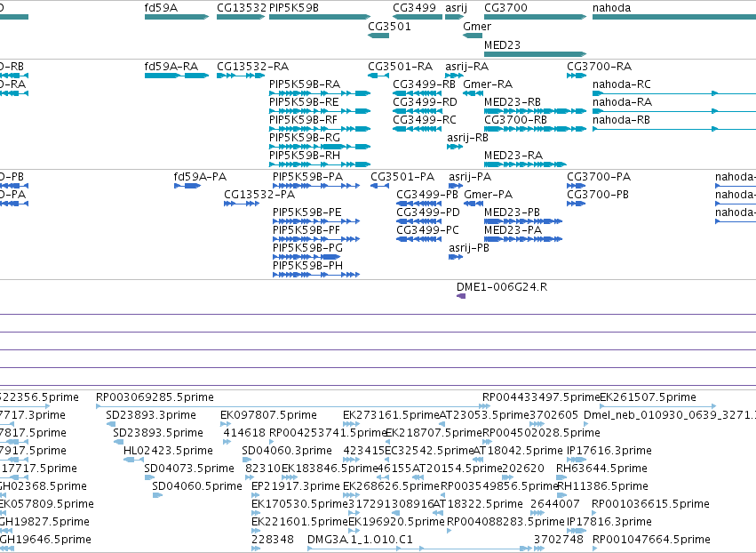The image size is (756, 553).
Task: Select the CG13532-PA protein label
Action: [259, 195]
